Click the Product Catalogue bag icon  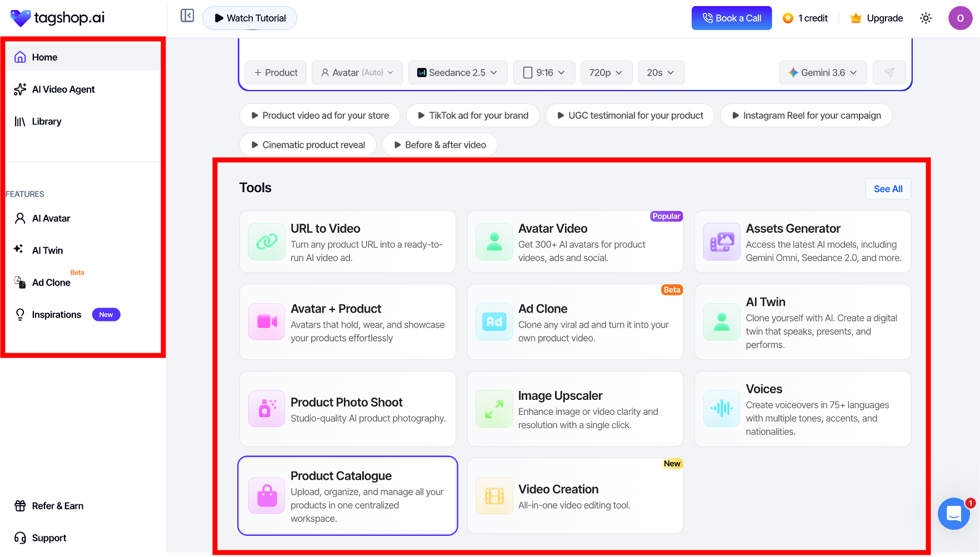coord(267,496)
